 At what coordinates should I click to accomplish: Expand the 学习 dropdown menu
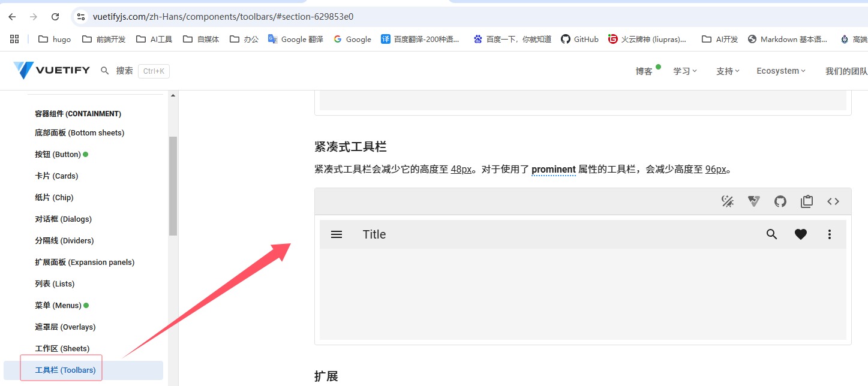click(684, 70)
